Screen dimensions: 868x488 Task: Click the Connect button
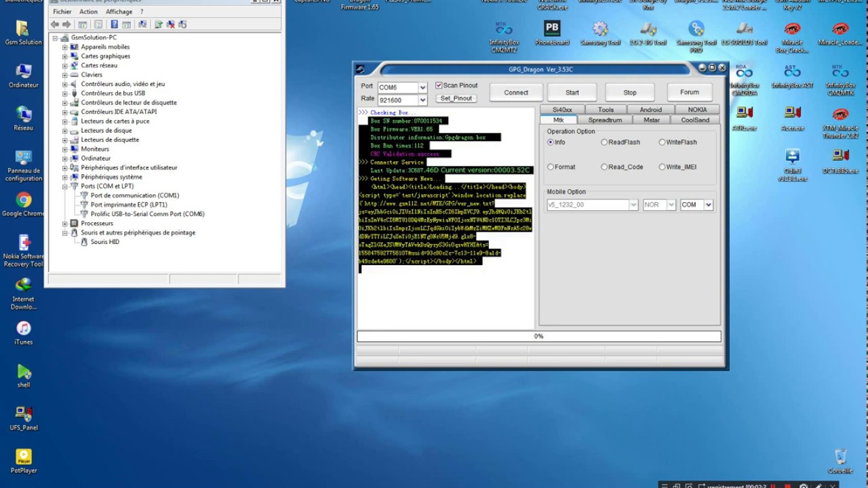coord(515,92)
